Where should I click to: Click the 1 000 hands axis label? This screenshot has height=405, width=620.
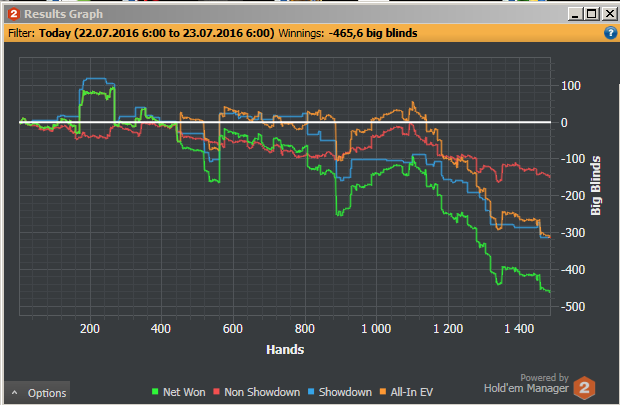click(376, 329)
